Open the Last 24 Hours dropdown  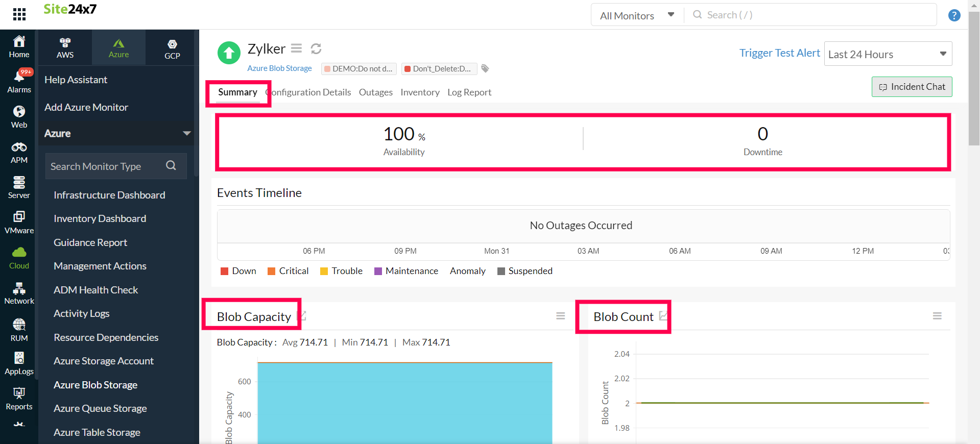pos(888,54)
